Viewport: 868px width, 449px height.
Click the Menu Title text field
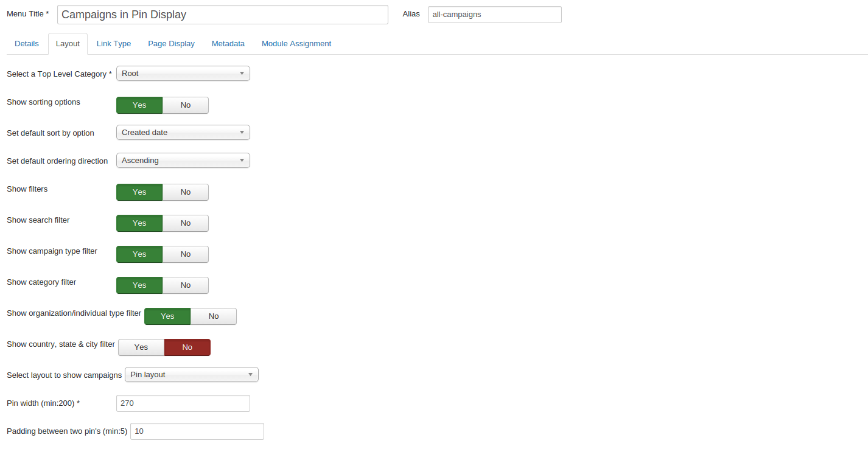[x=222, y=15]
